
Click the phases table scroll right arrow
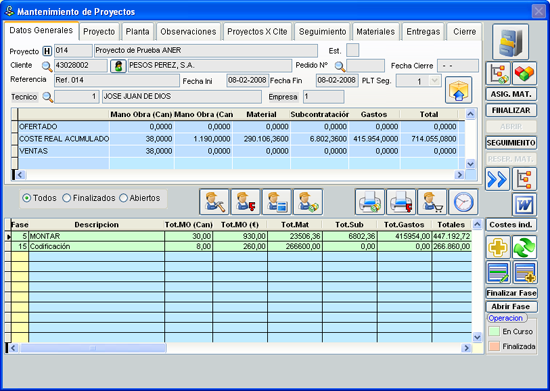pos(466,348)
